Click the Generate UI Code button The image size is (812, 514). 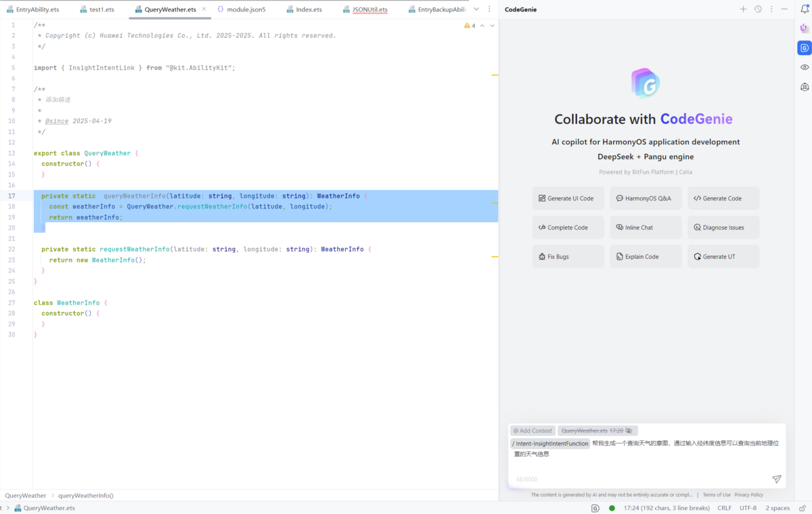[x=568, y=198]
